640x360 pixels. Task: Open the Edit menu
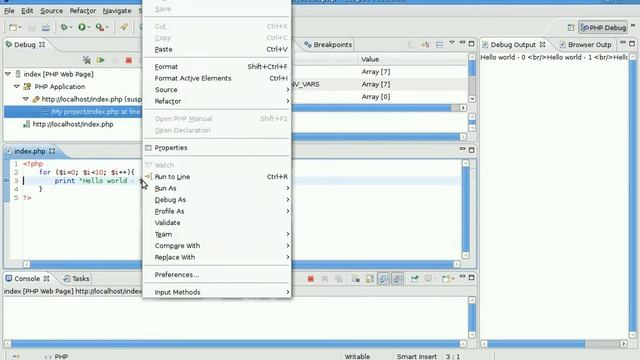pos(27,11)
